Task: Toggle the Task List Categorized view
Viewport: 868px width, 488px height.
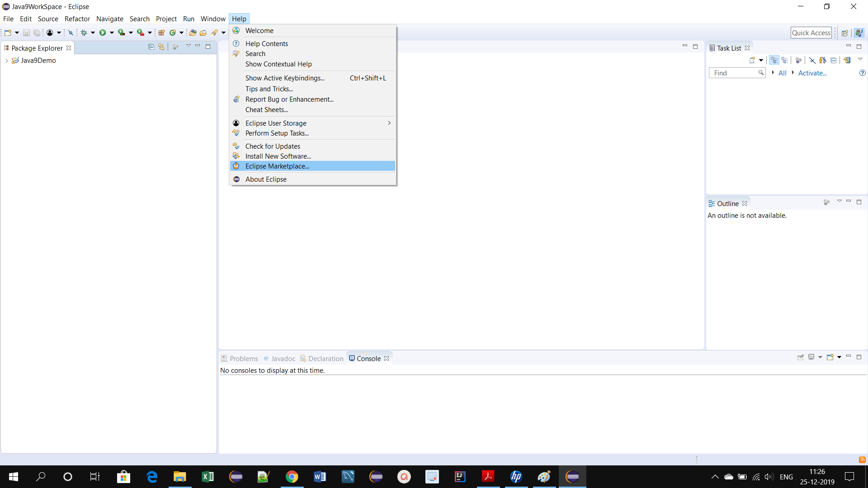Action: pos(774,60)
